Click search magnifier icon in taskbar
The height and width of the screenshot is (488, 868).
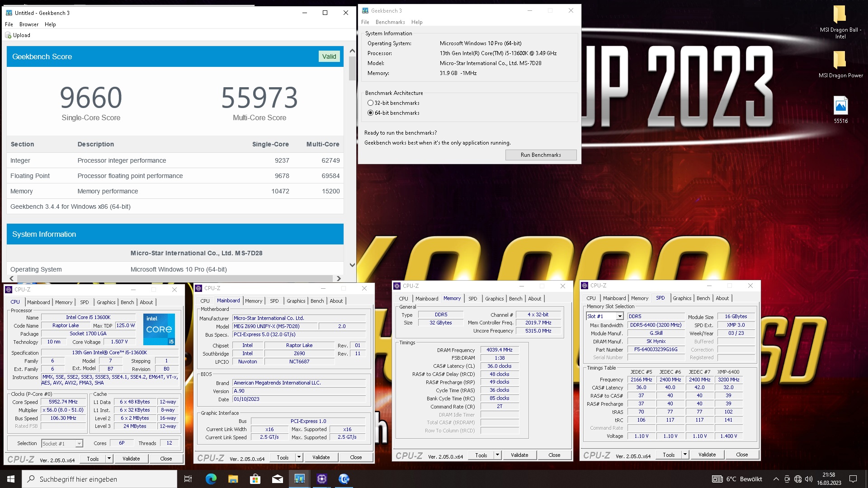pyautogui.click(x=31, y=479)
